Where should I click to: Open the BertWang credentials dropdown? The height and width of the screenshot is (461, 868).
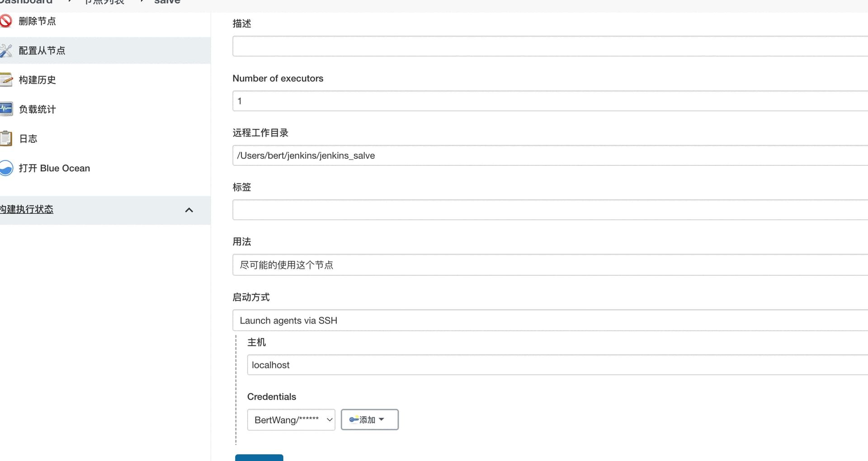[291, 420]
